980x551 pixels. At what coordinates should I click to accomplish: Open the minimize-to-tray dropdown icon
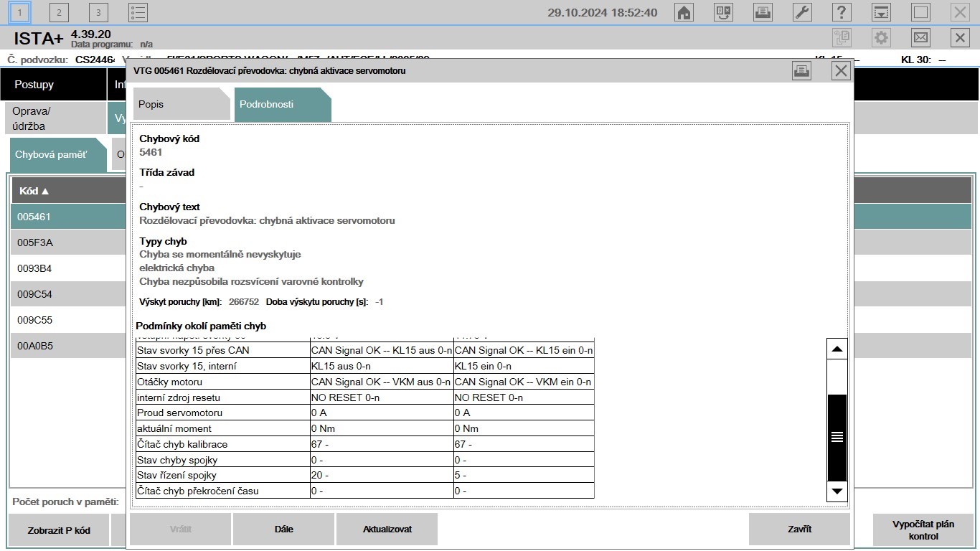881,12
